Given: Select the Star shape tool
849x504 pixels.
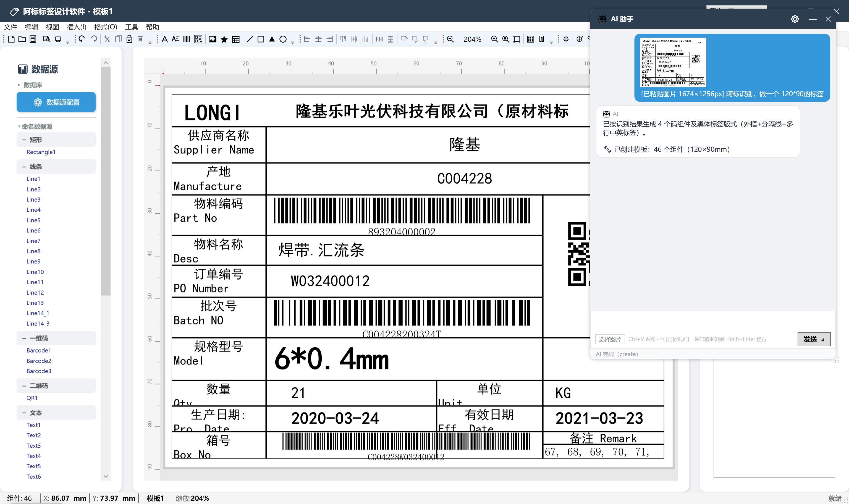Looking at the screenshot, I should pos(224,39).
